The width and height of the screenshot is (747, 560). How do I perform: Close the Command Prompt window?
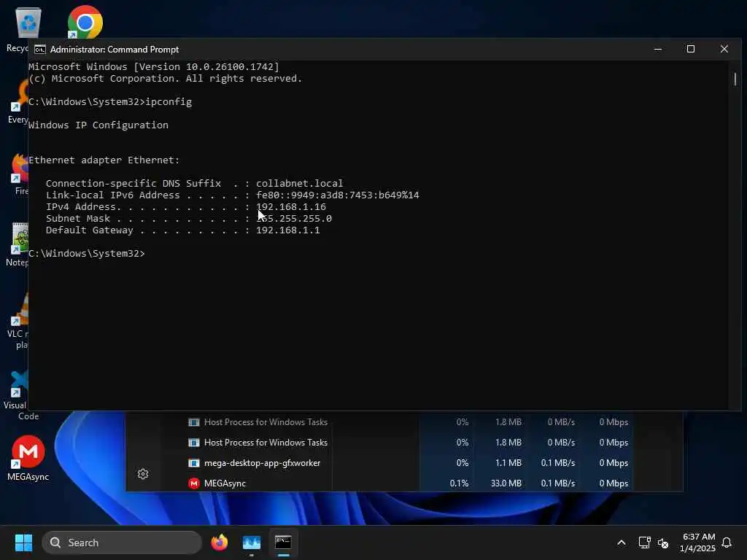pos(724,49)
